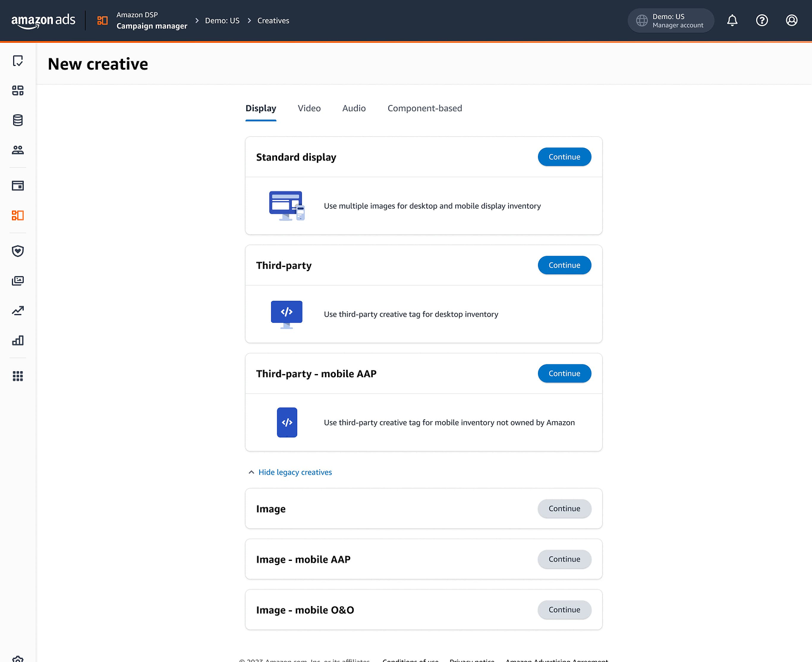Select the database icon in the sidebar

pyautogui.click(x=17, y=120)
